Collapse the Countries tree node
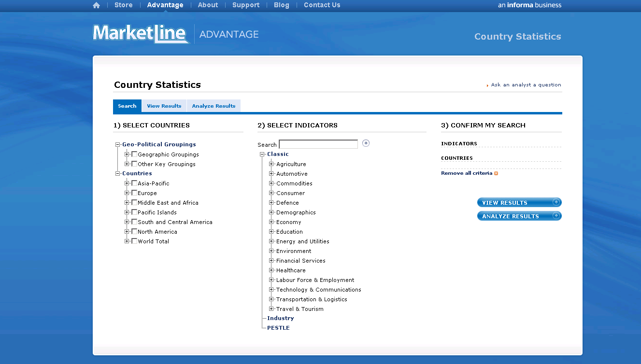 [x=117, y=173]
